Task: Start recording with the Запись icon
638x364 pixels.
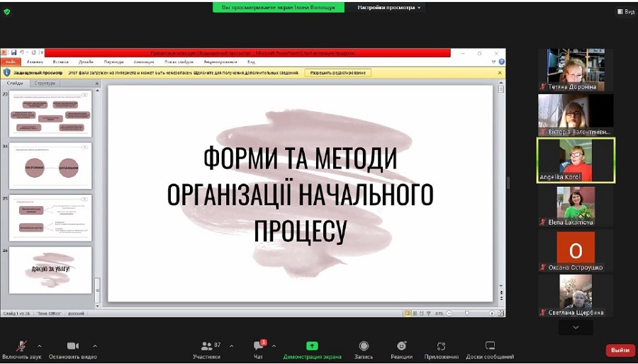Action: tap(364, 346)
